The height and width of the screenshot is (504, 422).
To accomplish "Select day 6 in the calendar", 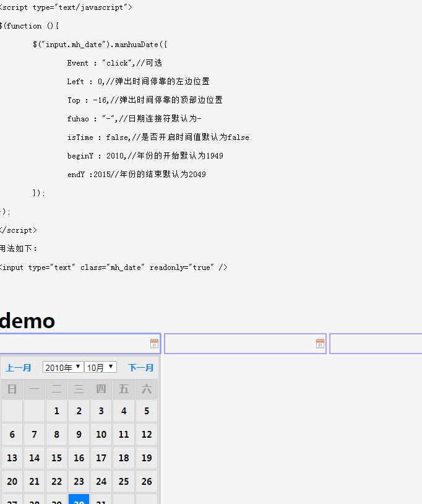I will [x=12, y=434].
